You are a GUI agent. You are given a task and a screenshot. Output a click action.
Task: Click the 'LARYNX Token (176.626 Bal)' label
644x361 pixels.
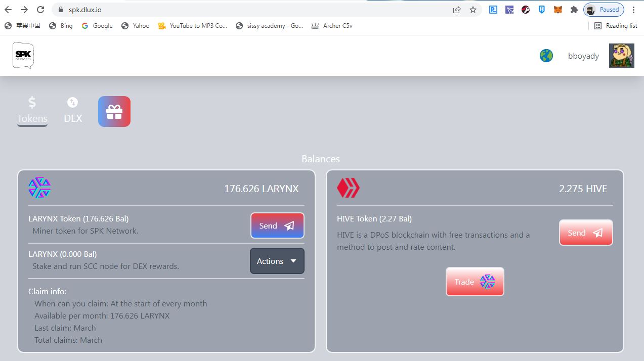[78, 219]
